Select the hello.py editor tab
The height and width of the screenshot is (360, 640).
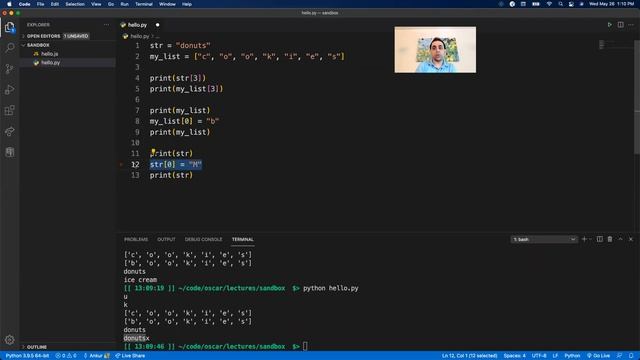click(x=137, y=25)
